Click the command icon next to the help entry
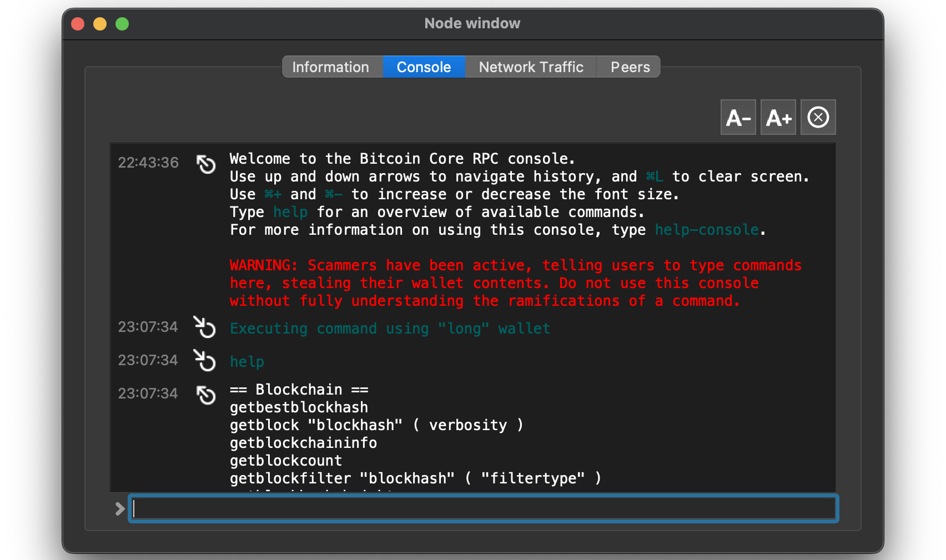Screen dimensions: 946x560 (x=204, y=360)
